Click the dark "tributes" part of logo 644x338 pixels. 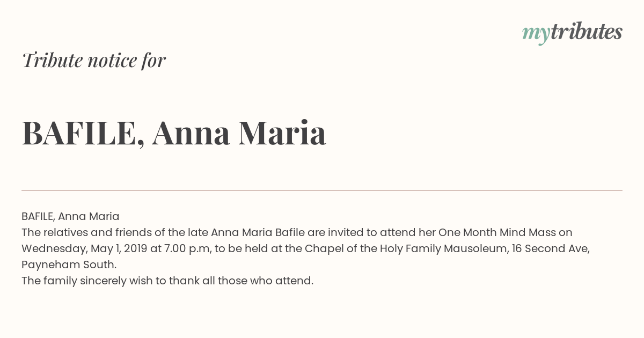coord(586,31)
